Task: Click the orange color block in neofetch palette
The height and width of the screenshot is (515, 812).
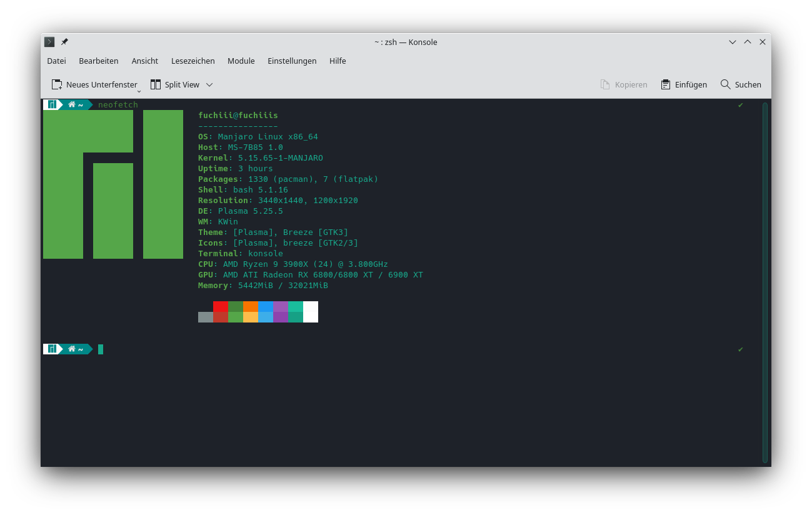Action: [251, 306]
